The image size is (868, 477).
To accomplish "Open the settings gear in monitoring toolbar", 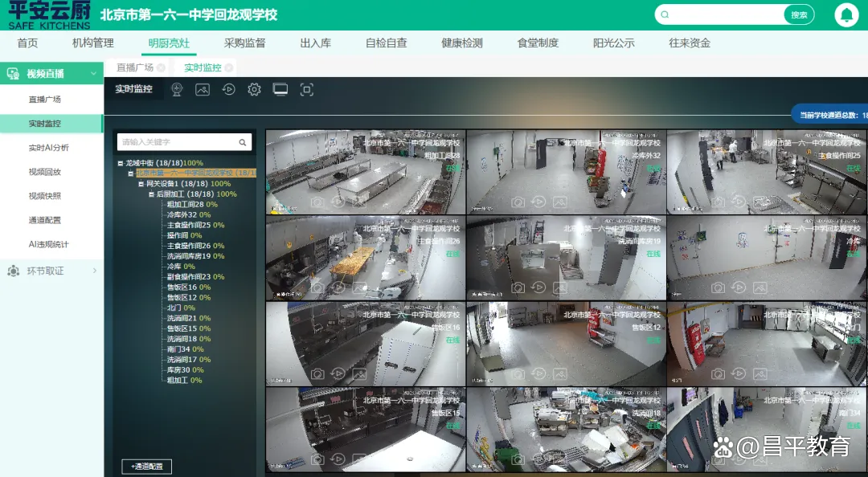I will pyautogui.click(x=254, y=90).
